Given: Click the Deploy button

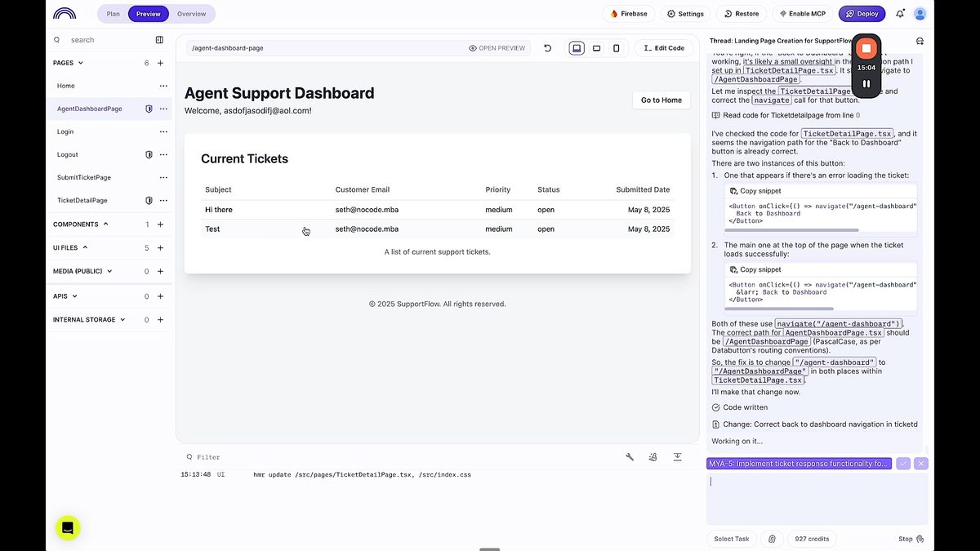Looking at the screenshot, I should click(x=862, y=14).
